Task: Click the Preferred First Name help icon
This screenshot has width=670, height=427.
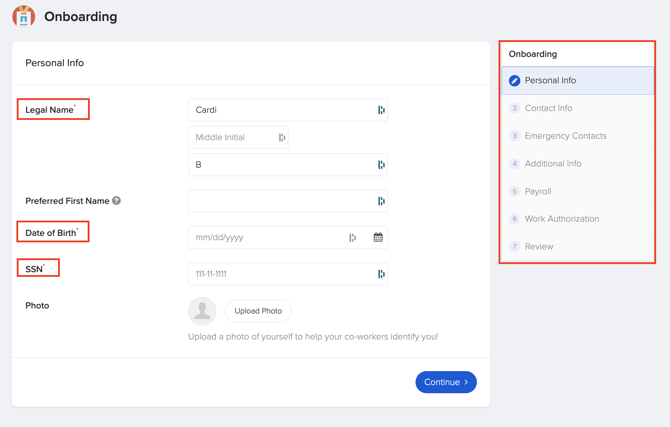Action: point(116,201)
